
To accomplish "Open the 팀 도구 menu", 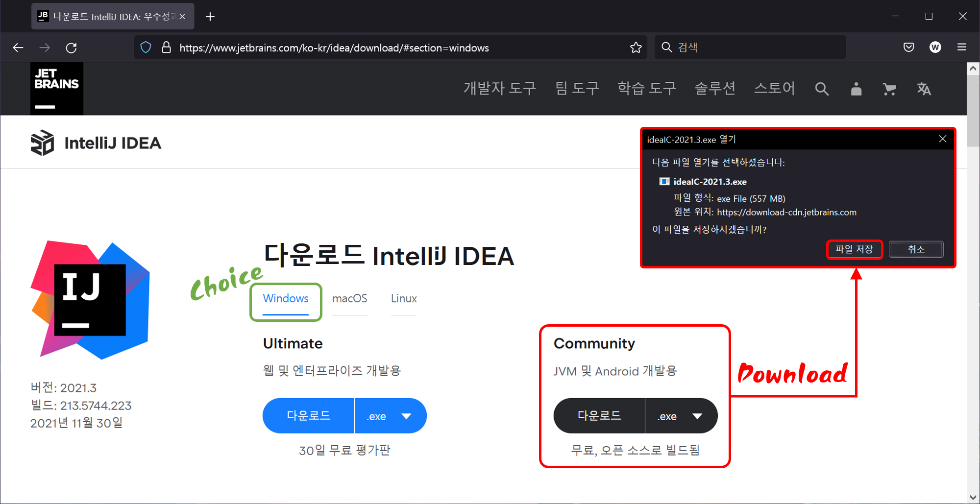I will (x=577, y=89).
